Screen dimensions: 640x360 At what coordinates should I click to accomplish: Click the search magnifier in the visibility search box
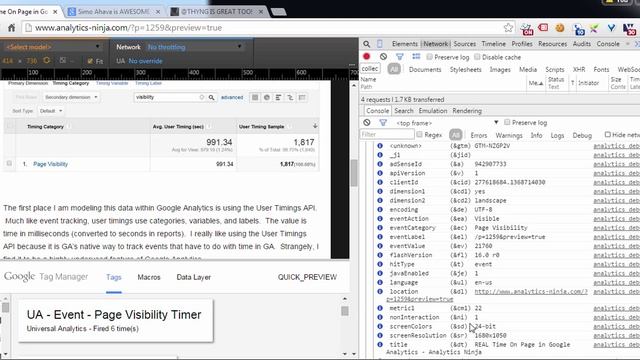(x=211, y=98)
